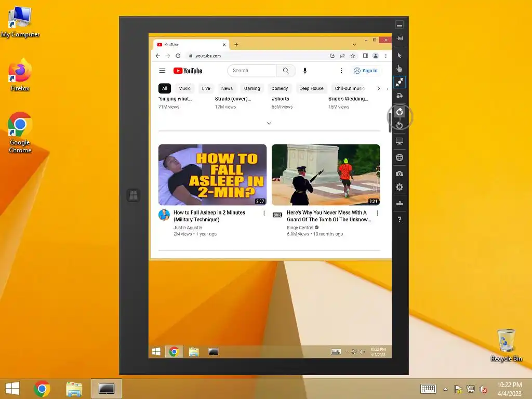Select mouse mode arrow in simulator toolbar
Image resolution: width=532 pixels, height=399 pixels.
point(400,56)
